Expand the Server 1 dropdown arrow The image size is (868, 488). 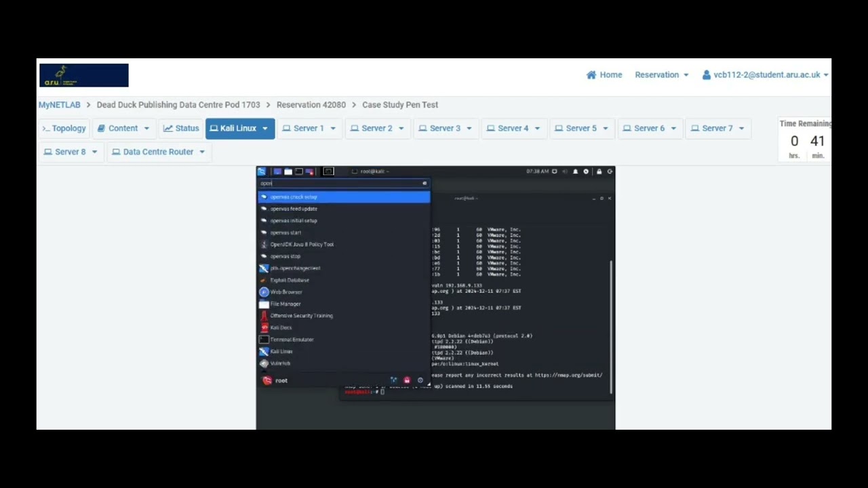pyautogui.click(x=333, y=128)
